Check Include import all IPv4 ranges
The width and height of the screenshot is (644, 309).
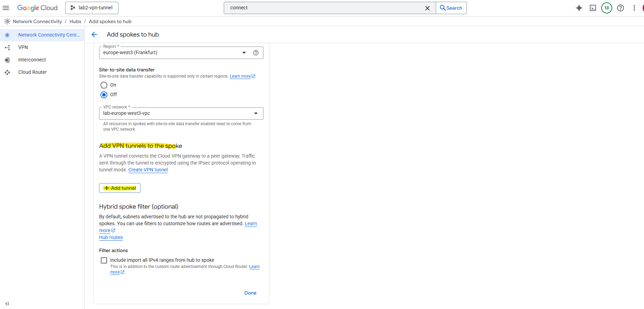(104, 260)
